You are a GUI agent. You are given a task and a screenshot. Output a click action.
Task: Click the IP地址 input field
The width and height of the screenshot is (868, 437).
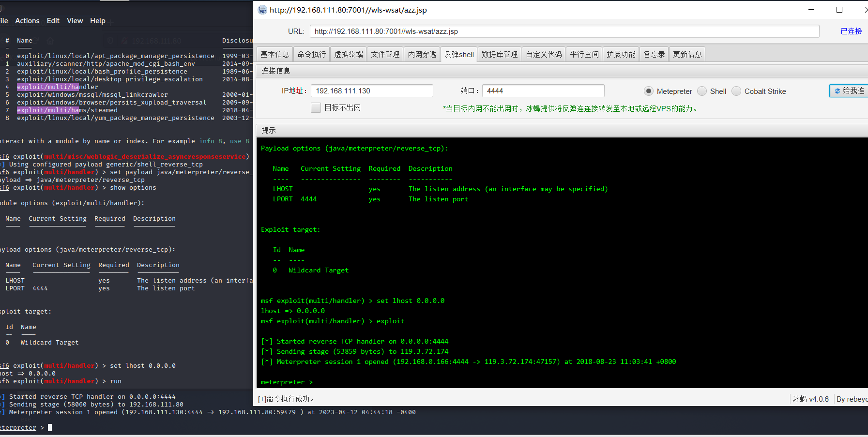click(372, 91)
